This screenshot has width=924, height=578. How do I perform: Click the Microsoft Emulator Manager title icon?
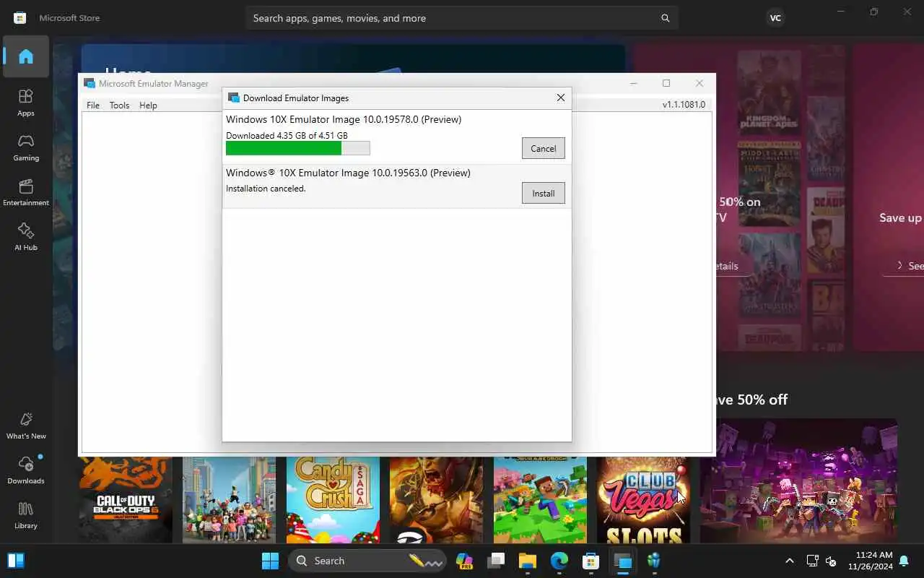(90, 83)
